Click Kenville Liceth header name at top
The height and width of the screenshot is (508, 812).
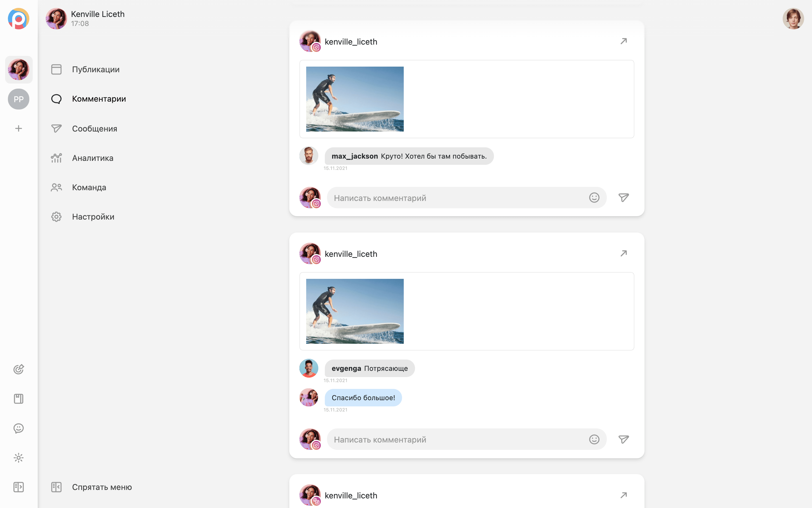[98, 14]
